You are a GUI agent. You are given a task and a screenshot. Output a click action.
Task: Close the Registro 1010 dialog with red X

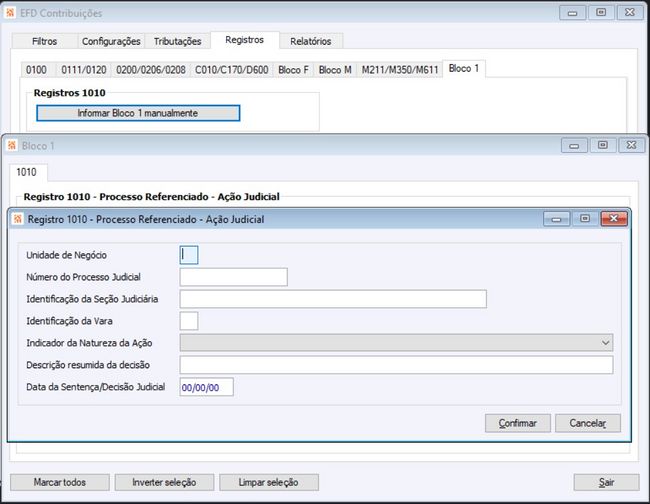[x=614, y=218]
